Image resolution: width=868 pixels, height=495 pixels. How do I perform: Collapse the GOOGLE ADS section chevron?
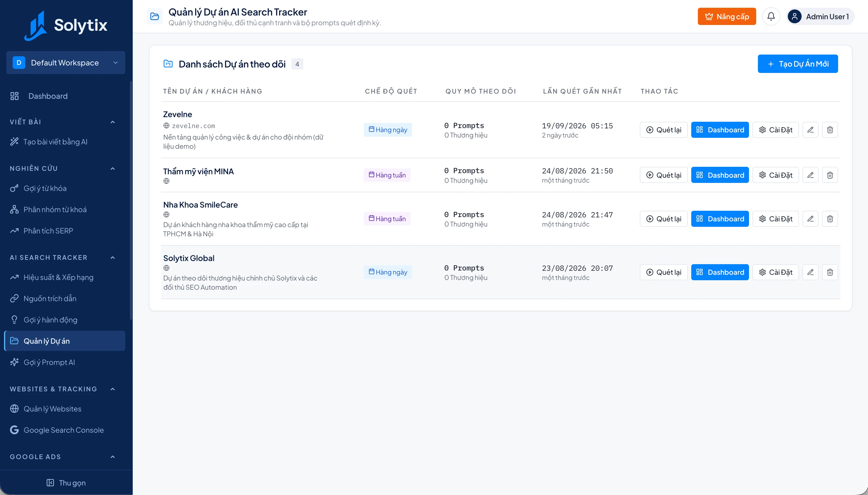click(x=113, y=457)
